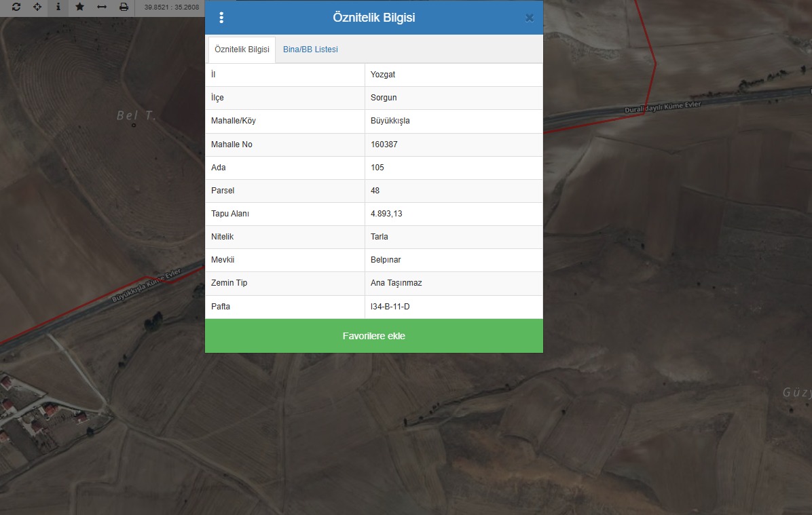812x515 pixels.
Task: Click the refresh map icon
Action: click(16, 7)
